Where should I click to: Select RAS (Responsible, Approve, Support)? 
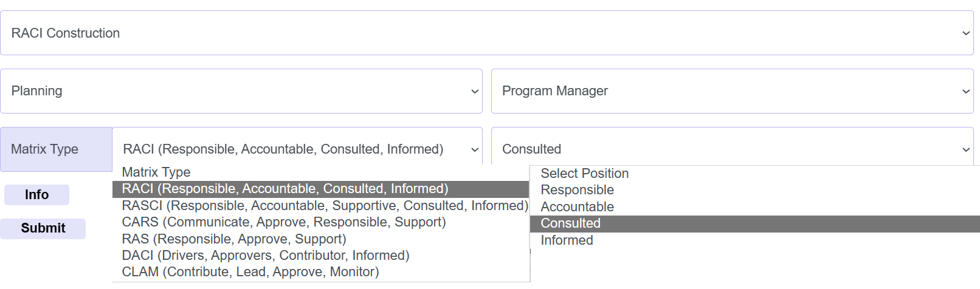click(234, 239)
